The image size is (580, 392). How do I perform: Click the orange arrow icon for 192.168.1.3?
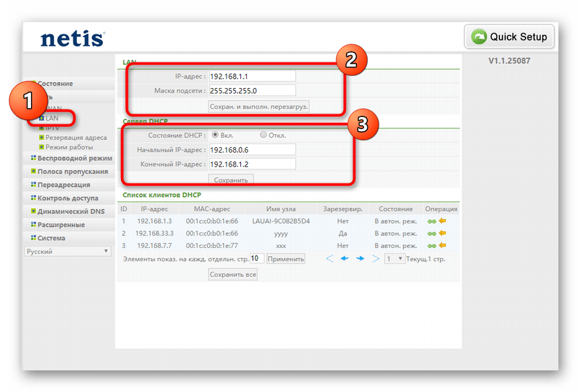[x=442, y=221]
